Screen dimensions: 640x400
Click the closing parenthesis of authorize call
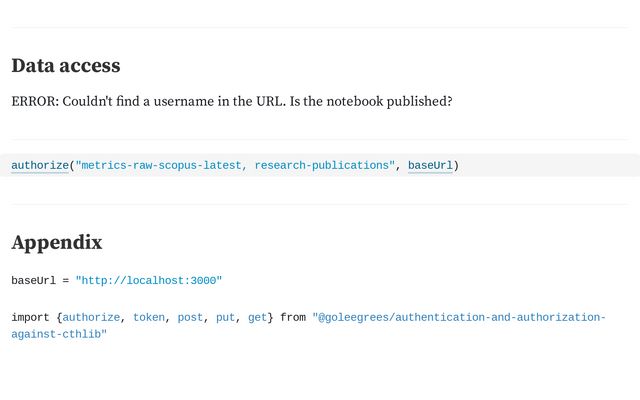point(456,165)
